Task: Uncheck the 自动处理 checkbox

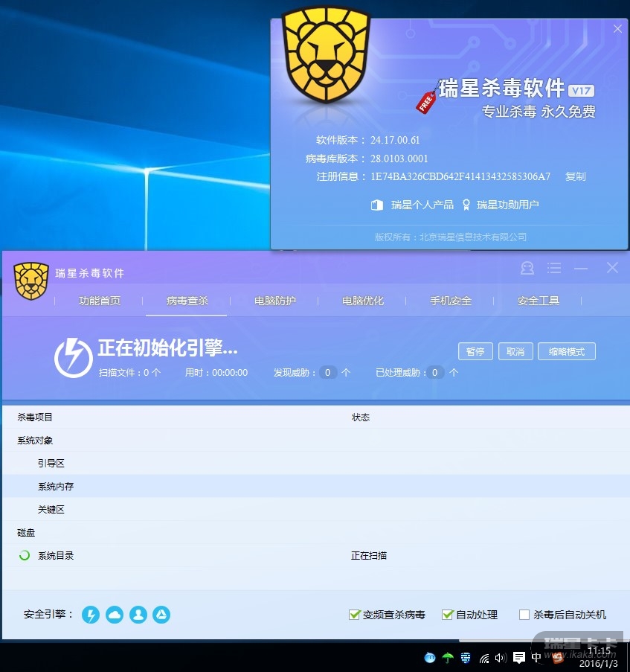Action: [447, 615]
